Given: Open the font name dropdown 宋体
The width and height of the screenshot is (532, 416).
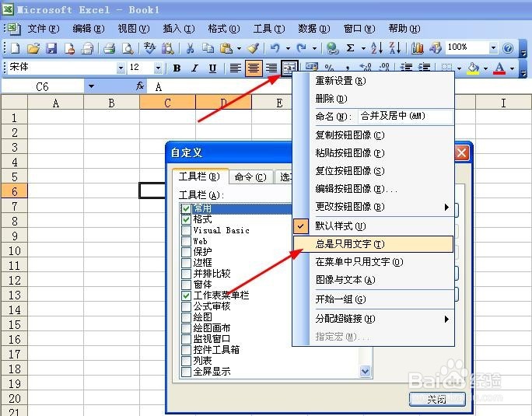Looking at the screenshot, I should point(121,68).
